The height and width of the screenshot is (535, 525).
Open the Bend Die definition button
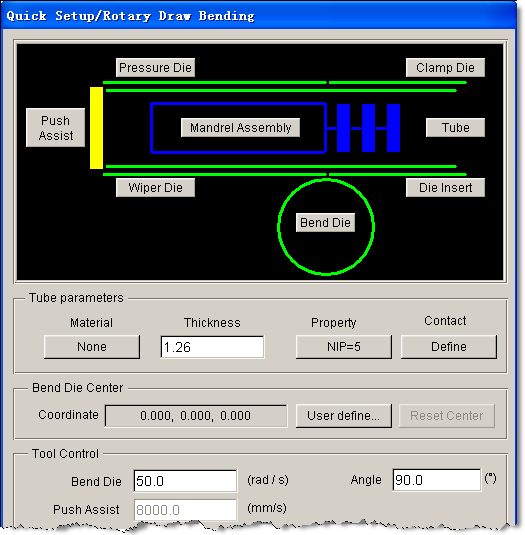pyautogui.click(x=325, y=222)
